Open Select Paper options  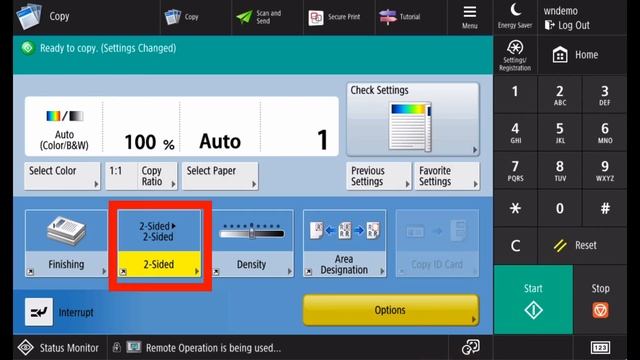[x=220, y=176]
